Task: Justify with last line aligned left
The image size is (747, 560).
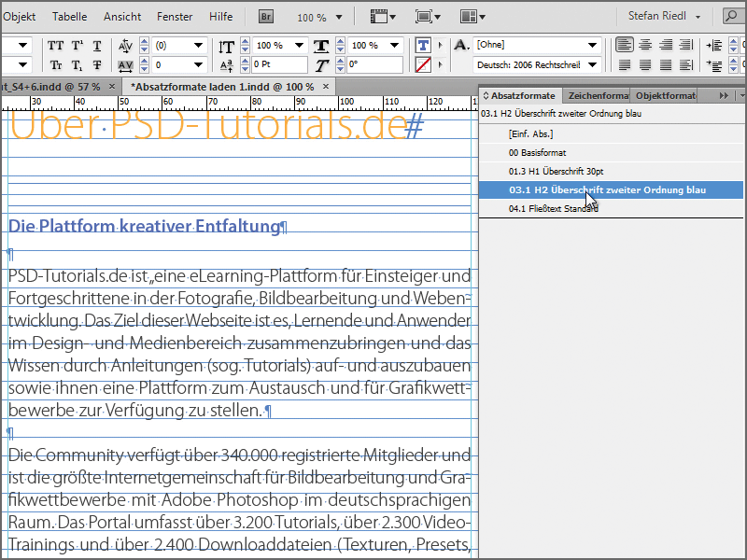Action: point(625,64)
